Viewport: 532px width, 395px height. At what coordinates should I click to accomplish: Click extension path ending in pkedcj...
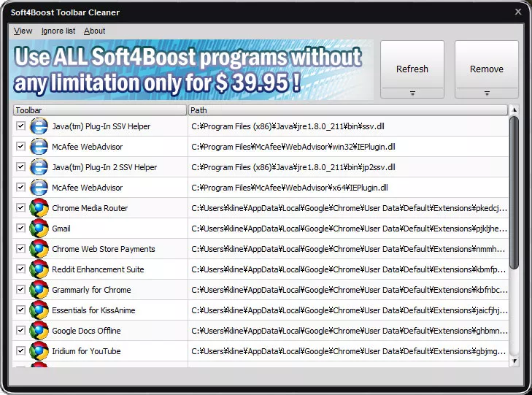coord(349,208)
